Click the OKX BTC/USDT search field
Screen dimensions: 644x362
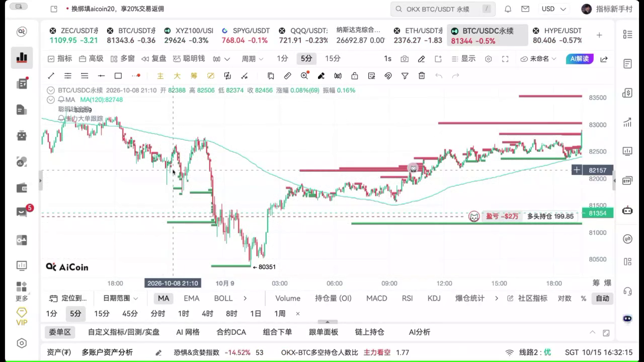tap(443, 9)
